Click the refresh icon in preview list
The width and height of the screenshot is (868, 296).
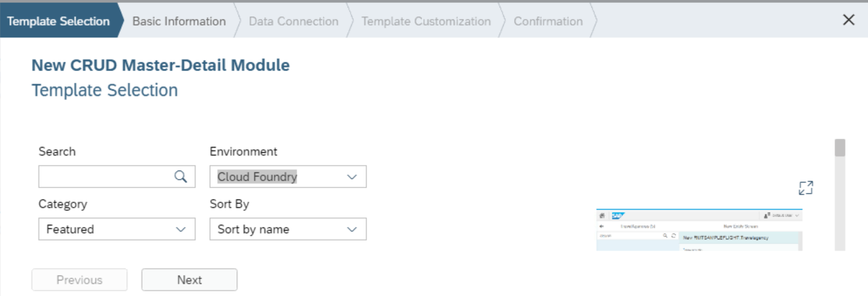click(673, 236)
